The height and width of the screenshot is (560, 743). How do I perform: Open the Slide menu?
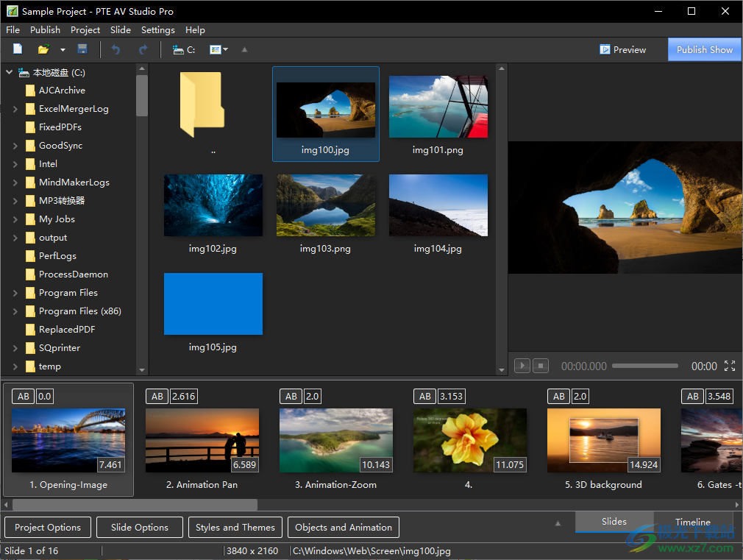(121, 30)
